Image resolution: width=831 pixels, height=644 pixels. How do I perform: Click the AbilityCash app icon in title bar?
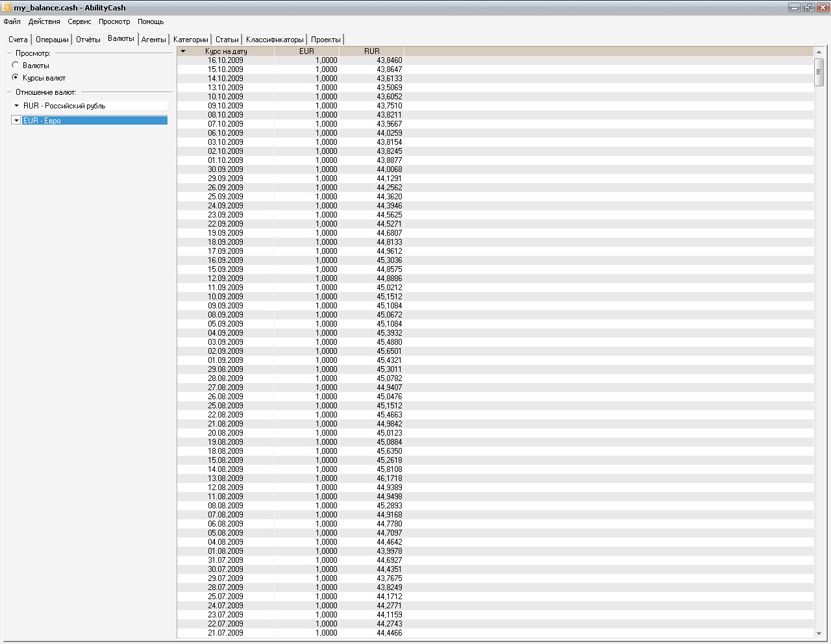pos(7,7)
